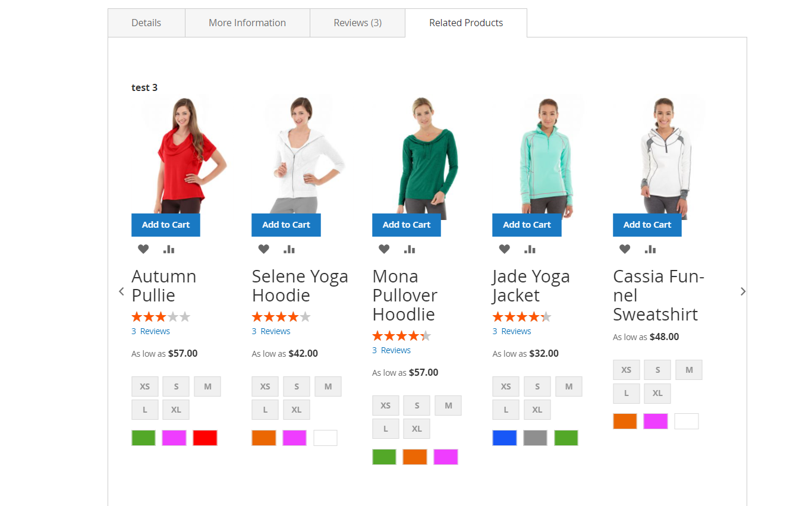Open the Reviews (3) tab
The width and height of the screenshot is (812, 506).
pyautogui.click(x=357, y=23)
